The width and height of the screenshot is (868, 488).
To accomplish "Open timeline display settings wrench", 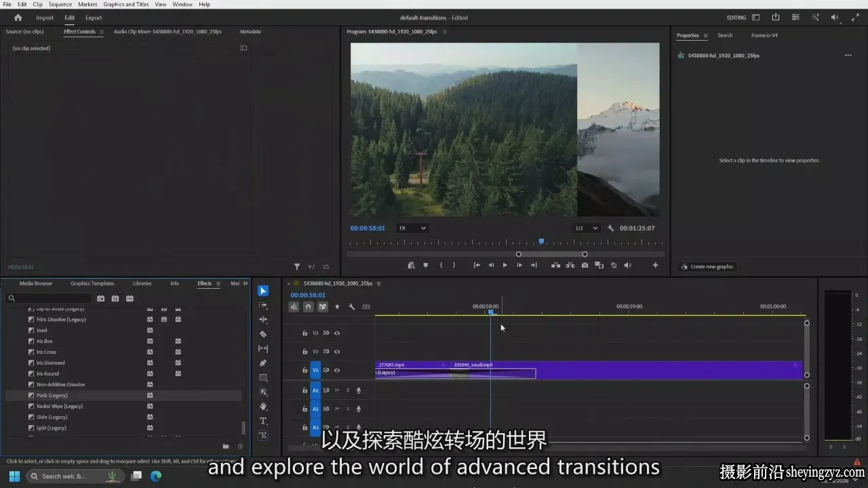I will pyautogui.click(x=351, y=307).
